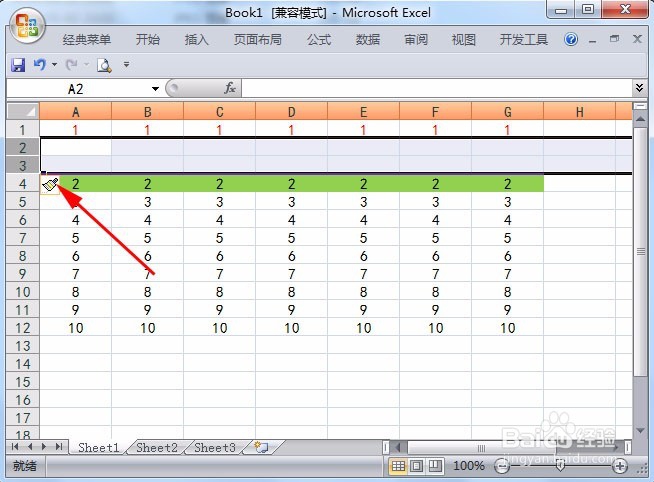
Task: Switch to the Sheet1 tab
Action: coord(98,447)
